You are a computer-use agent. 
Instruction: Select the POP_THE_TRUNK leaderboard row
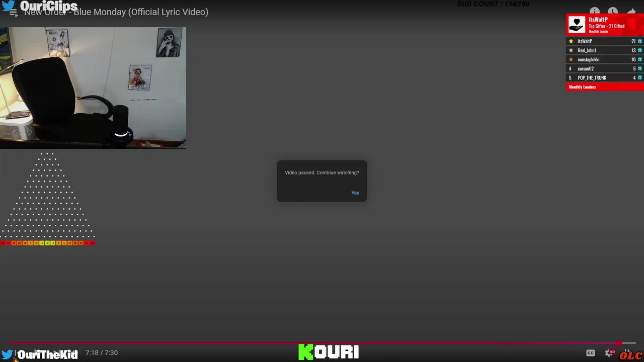pos(605,77)
